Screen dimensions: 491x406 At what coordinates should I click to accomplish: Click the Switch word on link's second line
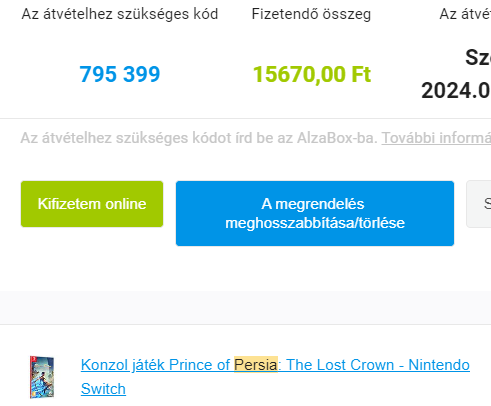click(x=103, y=389)
